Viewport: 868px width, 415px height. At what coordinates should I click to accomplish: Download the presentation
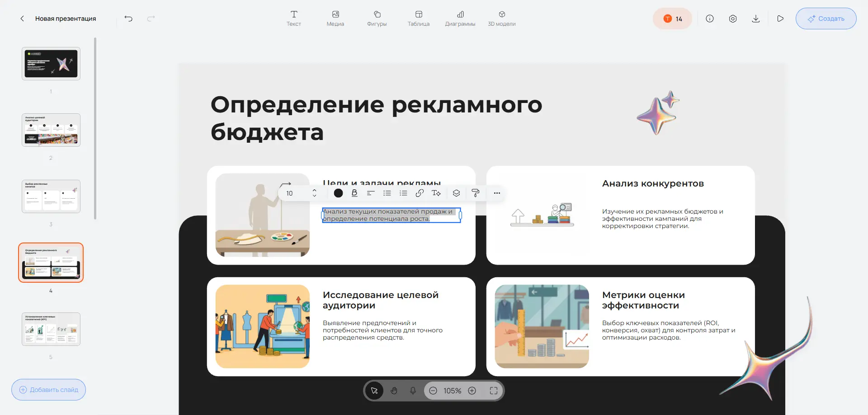tap(756, 19)
